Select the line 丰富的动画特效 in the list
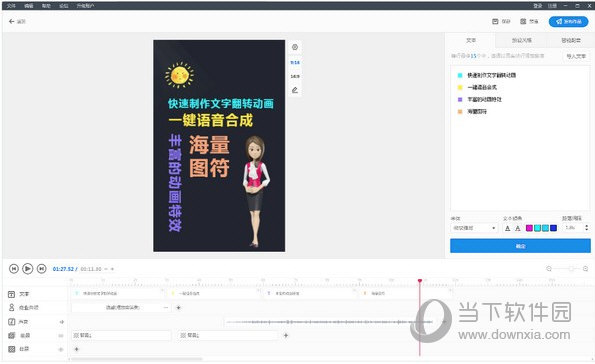595x364 pixels. [x=485, y=99]
